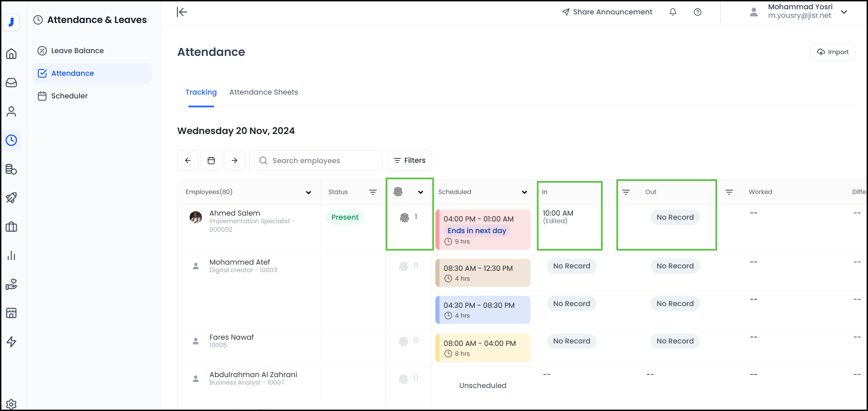The image size is (868, 411).
Task: Click the notification bell icon
Action: (x=673, y=12)
